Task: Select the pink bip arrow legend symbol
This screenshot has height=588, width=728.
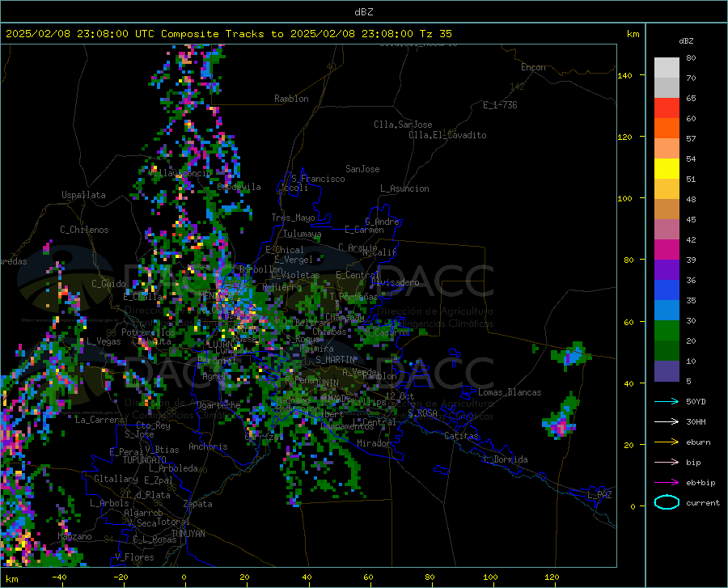Action: point(667,463)
